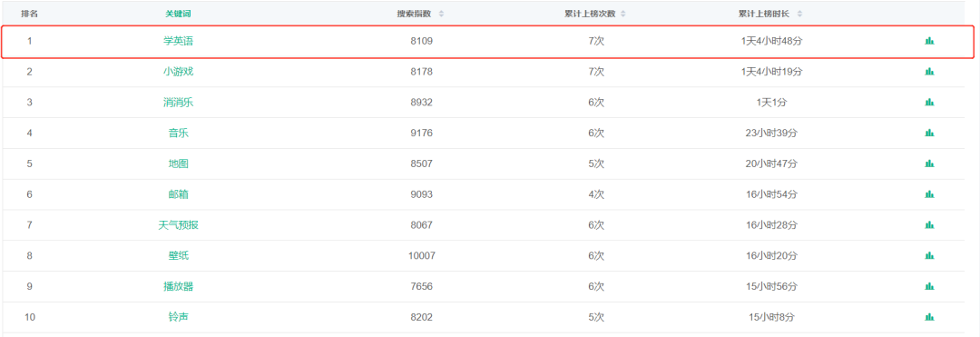Open trend chart icon for 播放器

pyautogui.click(x=929, y=286)
